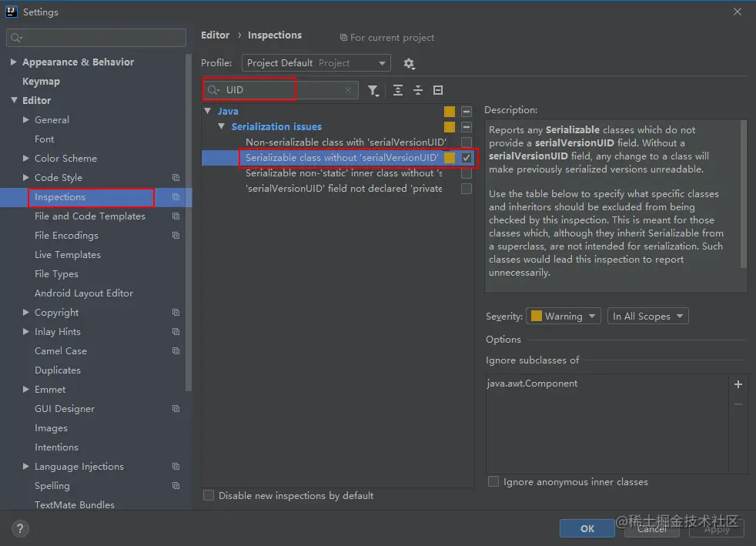Viewport: 756px width, 546px height.
Task: Click the settings sidebar scrollbar
Action: (189, 222)
